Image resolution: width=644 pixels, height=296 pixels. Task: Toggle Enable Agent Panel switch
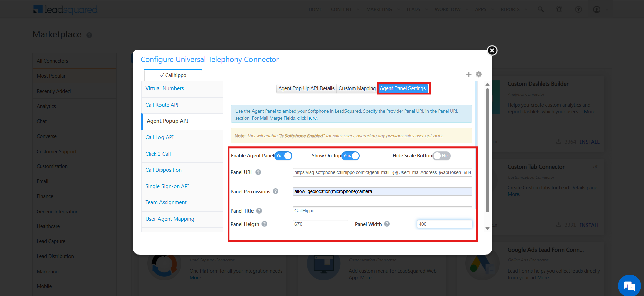pos(283,156)
